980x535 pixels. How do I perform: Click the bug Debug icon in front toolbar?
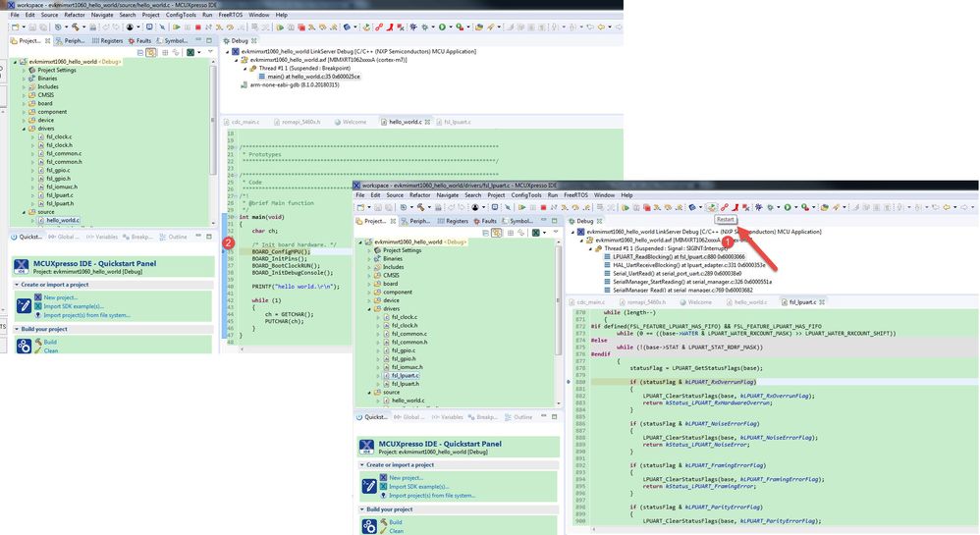point(770,207)
